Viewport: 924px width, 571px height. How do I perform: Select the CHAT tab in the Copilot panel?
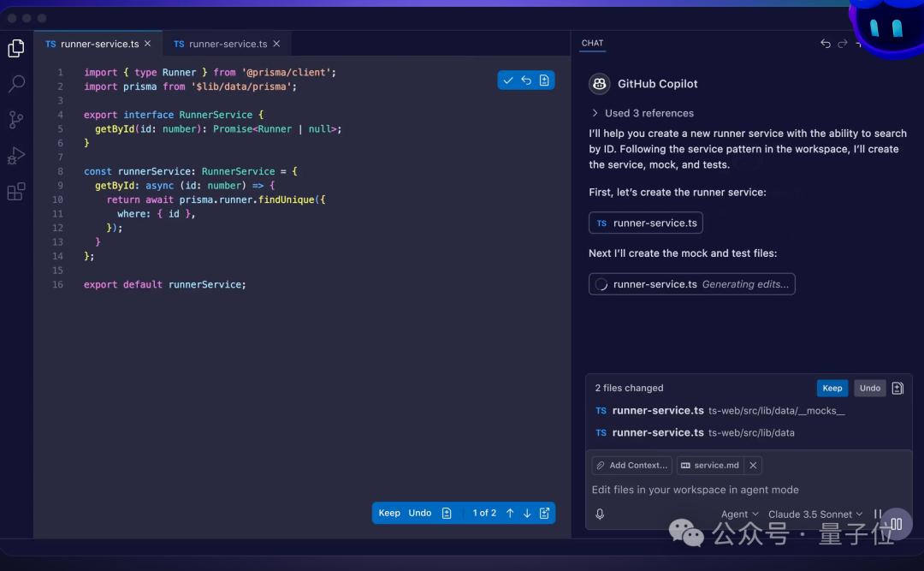point(592,43)
